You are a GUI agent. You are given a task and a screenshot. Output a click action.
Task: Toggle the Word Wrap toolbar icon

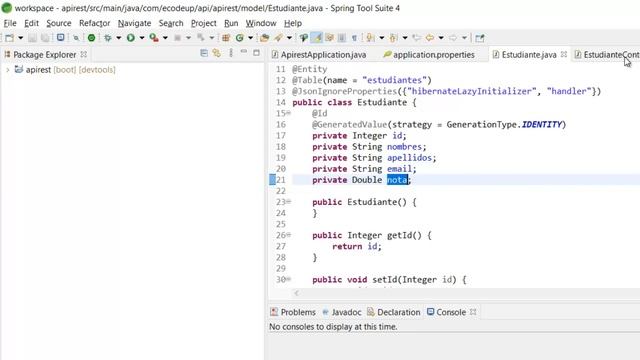click(329, 38)
